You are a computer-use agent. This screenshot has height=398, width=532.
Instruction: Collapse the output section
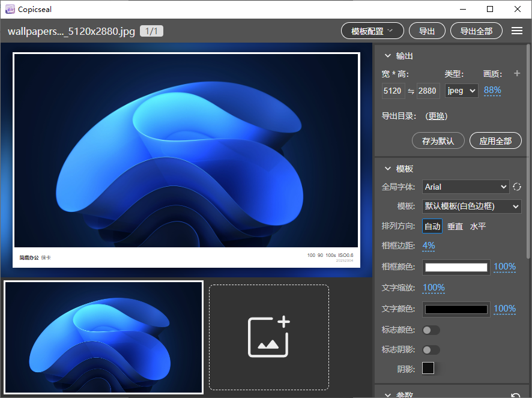(x=388, y=56)
